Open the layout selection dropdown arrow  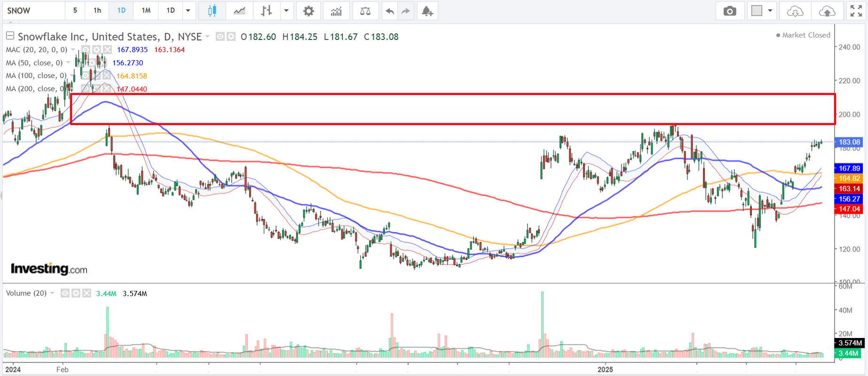[x=770, y=11]
